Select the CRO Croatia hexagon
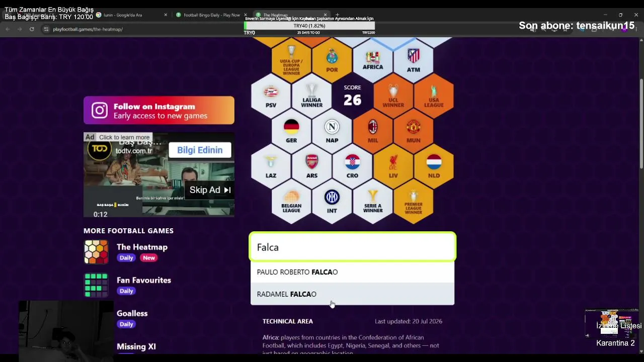644x362 pixels. (352, 166)
